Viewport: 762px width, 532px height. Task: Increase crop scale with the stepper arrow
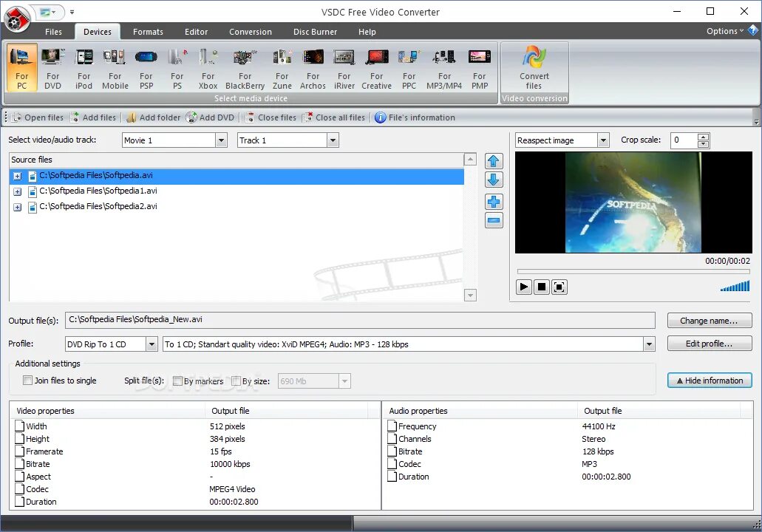pos(702,136)
